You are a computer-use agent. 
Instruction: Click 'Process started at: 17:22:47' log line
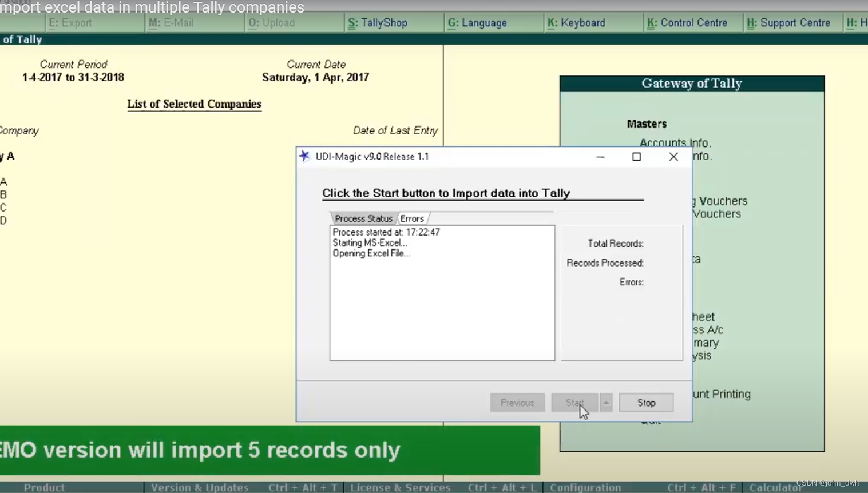tap(386, 232)
